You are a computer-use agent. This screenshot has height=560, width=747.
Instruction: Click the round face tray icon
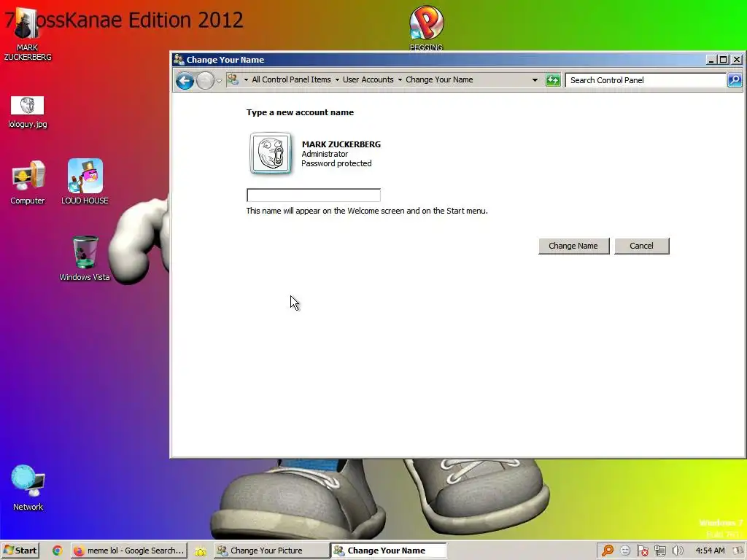click(x=625, y=551)
